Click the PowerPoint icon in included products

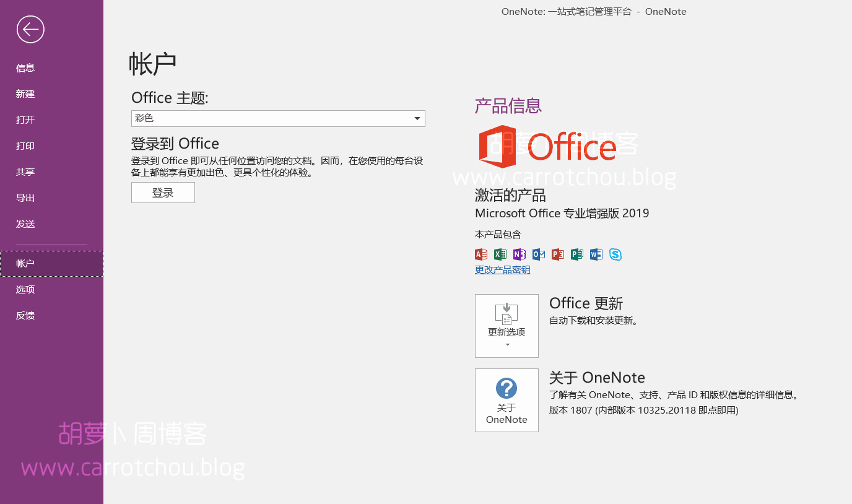(558, 254)
